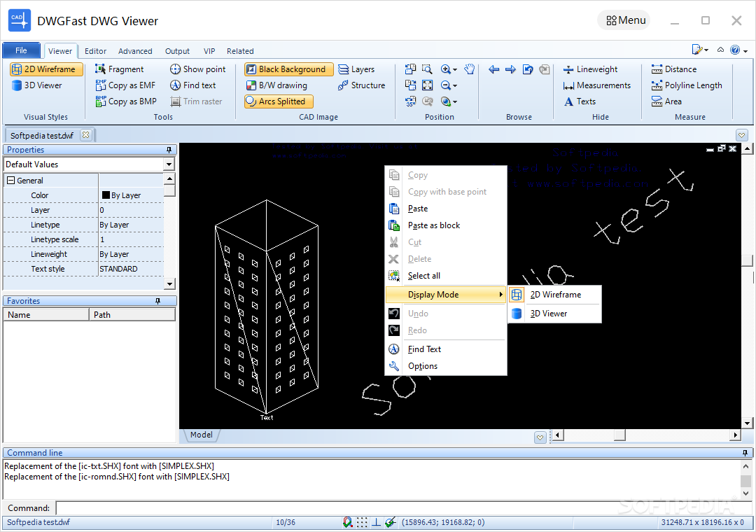Choose Copy as EMF
Image resolution: width=756 pixels, height=532 pixels.
(x=125, y=85)
